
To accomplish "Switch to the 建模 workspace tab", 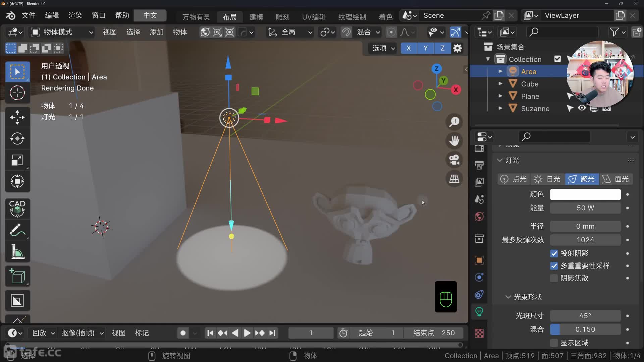I will point(256,17).
